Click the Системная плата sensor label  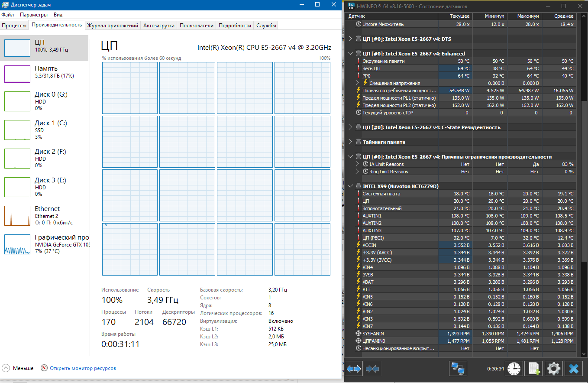[x=381, y=194]
